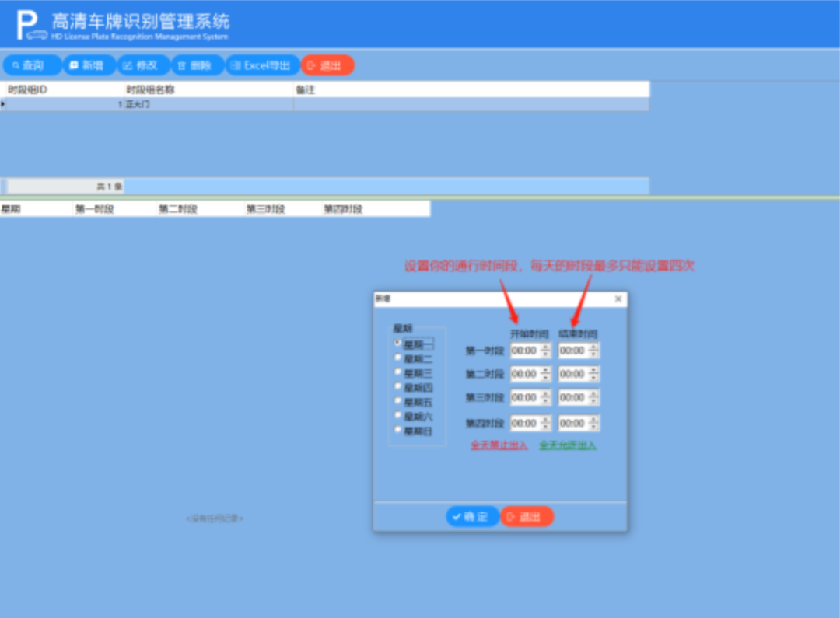Export the list with Excel导出
Image resolution: width=840 pixels, height=618 pixels.
tap(262, 65)
